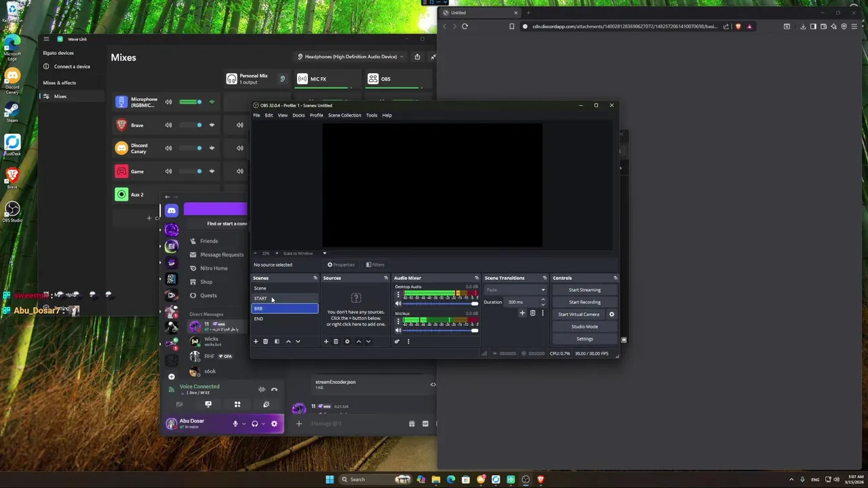Open Desktop Audio options dots
The width and height of the screenshot is (868, 488).
coord(398,295)
